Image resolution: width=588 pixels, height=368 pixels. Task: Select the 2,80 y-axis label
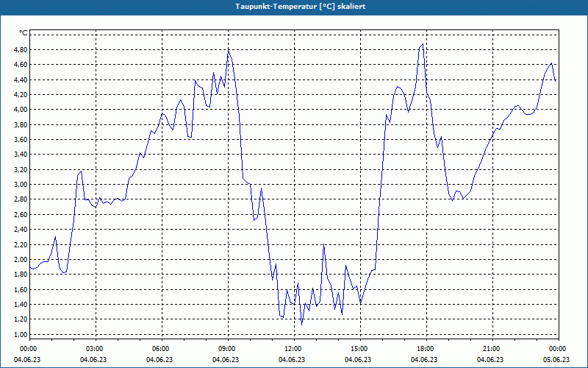pos(21,199)
